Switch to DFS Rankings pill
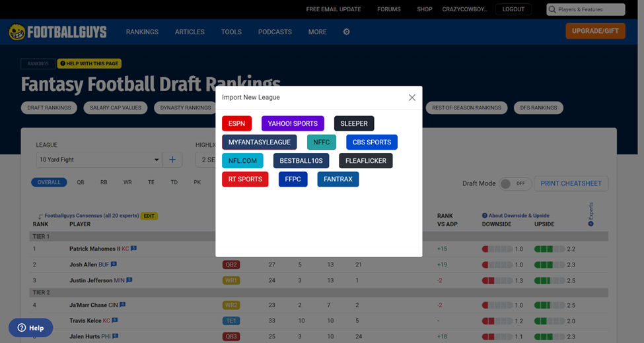 click(538, 108)
